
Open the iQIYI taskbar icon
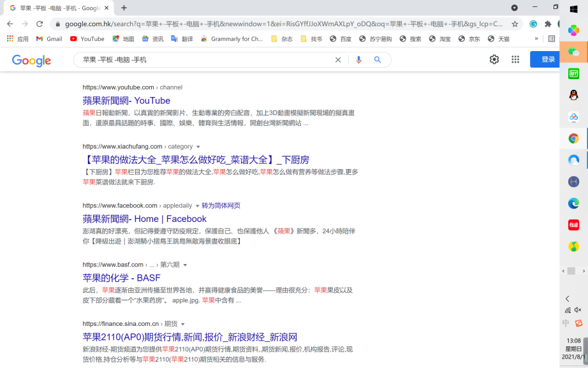click(x=574, y=73)
